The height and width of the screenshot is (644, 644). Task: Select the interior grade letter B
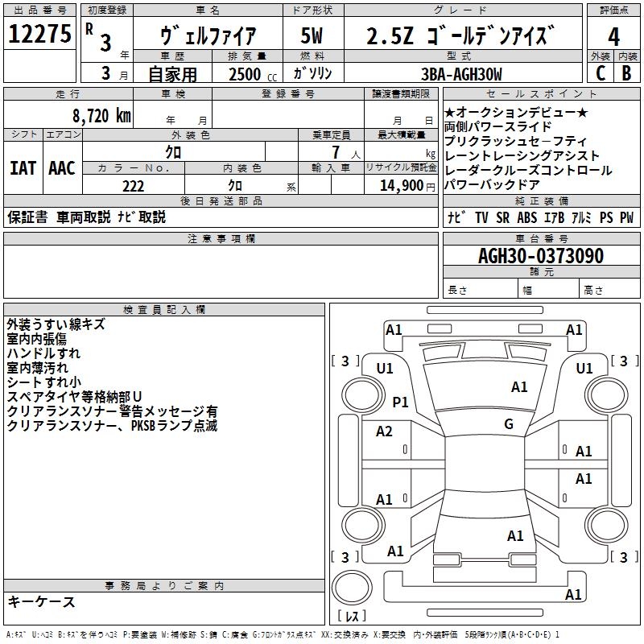click(x=626, y=72)
